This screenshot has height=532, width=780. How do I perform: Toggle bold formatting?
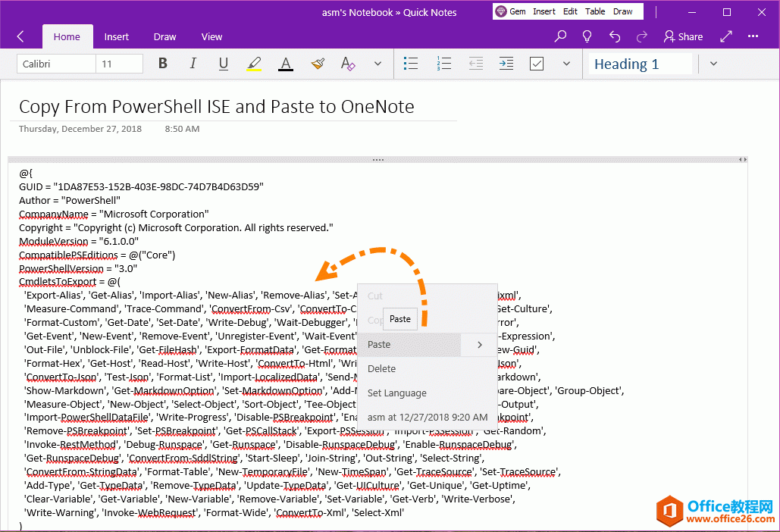tap(162, 64)
